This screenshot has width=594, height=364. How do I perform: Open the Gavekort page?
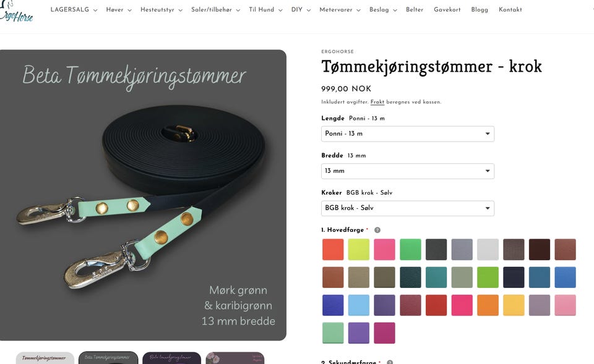pyautogui.click(x=447, y=9)
